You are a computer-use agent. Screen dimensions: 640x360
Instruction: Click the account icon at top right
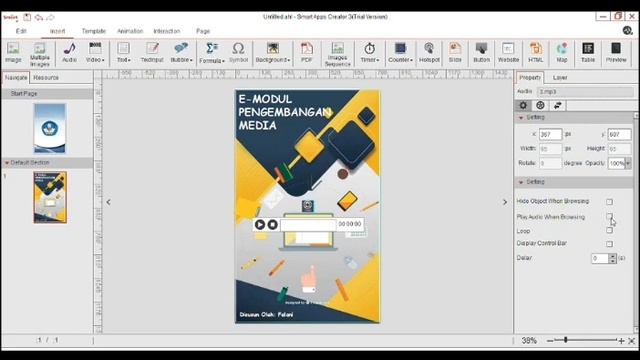tap(627, 31)
